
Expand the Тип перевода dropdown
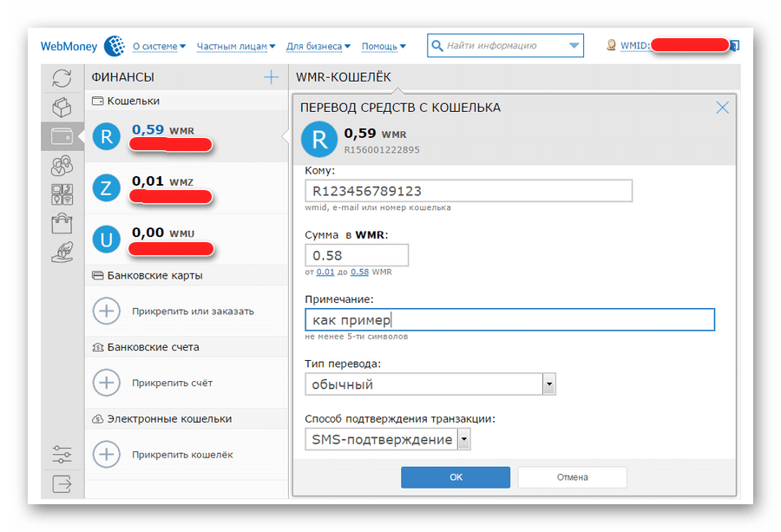point(548,384)
